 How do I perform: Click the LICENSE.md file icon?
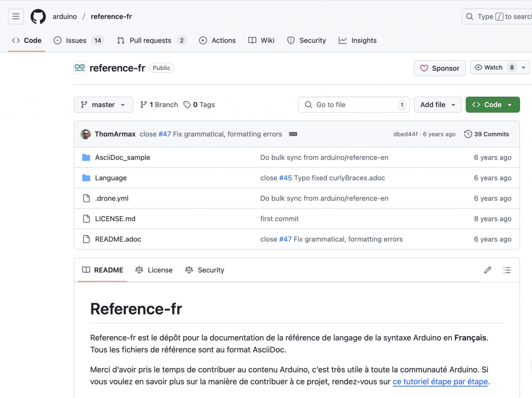point(87,219)
